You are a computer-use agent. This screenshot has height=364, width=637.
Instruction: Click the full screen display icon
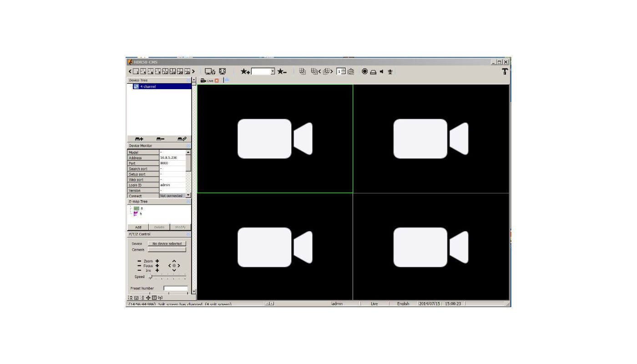222,71
